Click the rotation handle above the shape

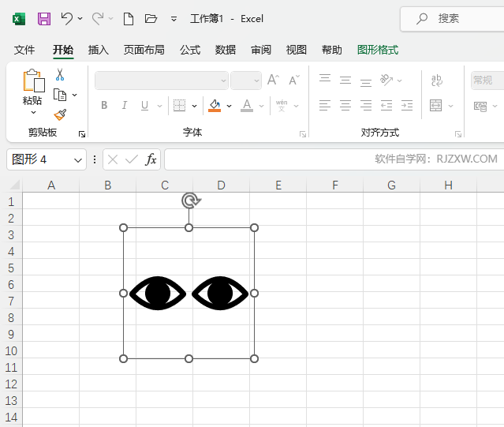coord(189,200)
